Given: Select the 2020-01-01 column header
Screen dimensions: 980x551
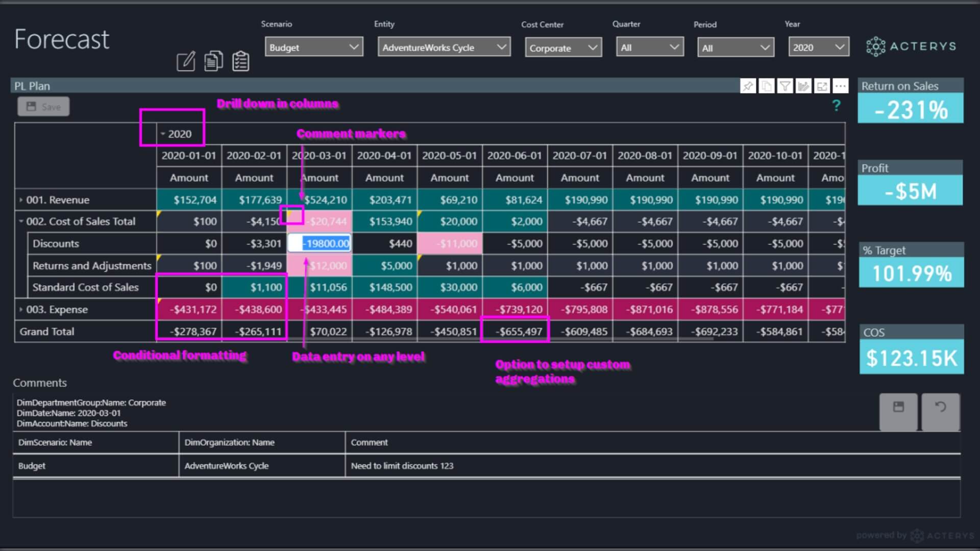Looking at the screenshot, I should coord(189,155).
